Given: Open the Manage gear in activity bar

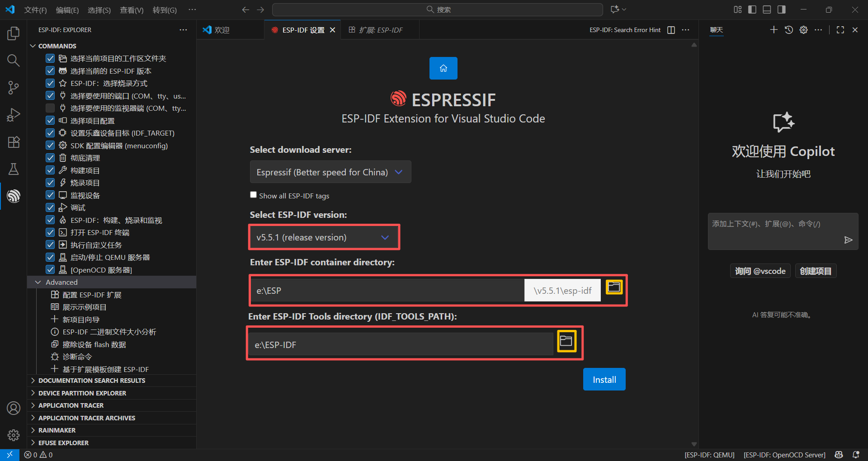Looking at the screenshot, I should [x=14, y=435].
